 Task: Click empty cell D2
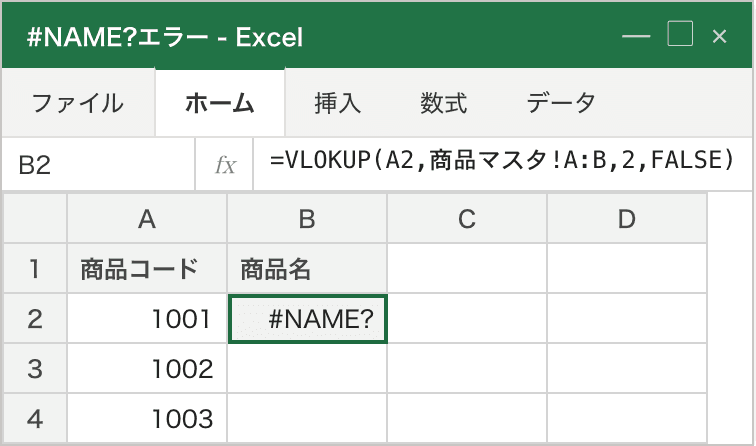click(627, 319)
